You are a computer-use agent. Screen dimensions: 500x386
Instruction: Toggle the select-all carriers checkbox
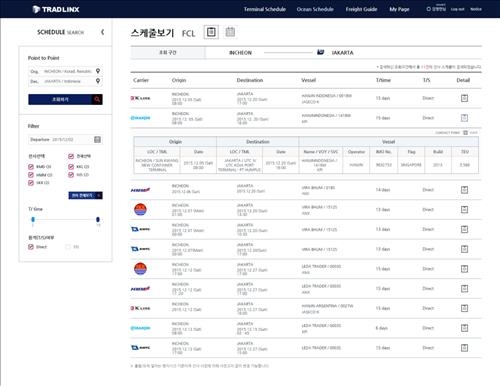pos(71,156)
